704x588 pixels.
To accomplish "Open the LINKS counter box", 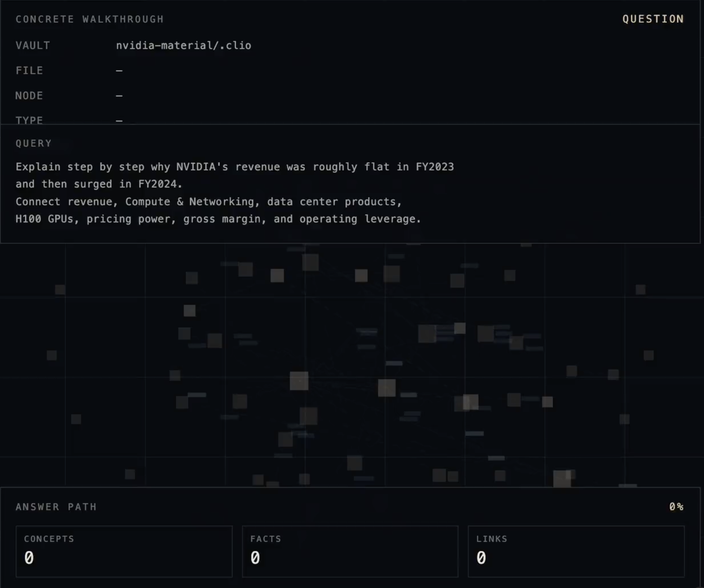I will [576, 552].
